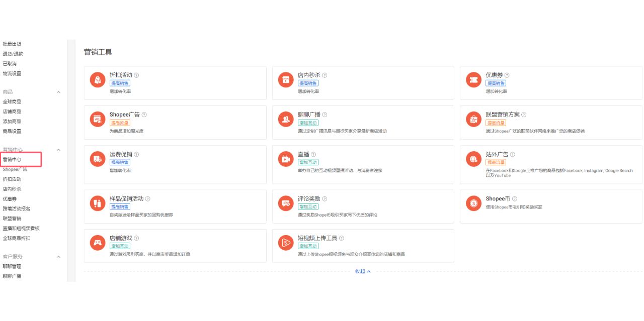Open the 折扣活动 card title
Image resolution: width=644 pixels, height=321 pixels.
pyautogui.click(x=121, y=75)
